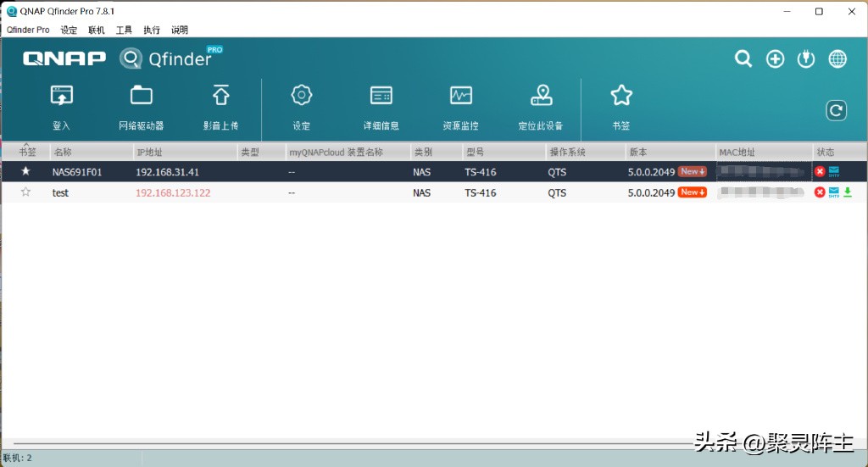This screenshot has height=467, width=868.
Task: Open the 执行 menu
Action: coord(152,30)
